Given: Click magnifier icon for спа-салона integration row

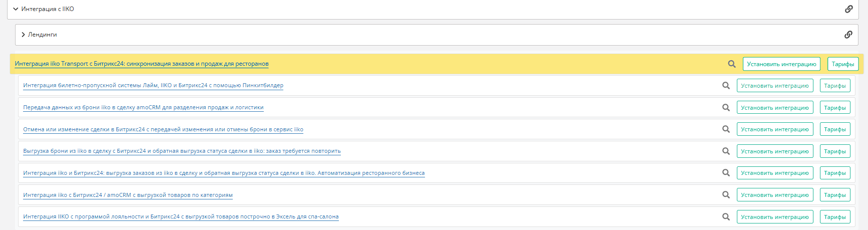Looking at the screenshot, I should [x=726, y=217].
